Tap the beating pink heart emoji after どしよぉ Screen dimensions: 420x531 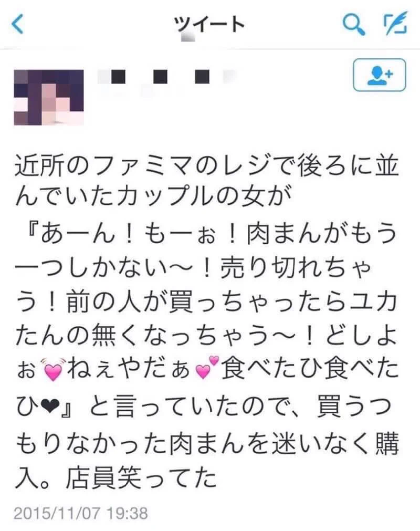52,369
